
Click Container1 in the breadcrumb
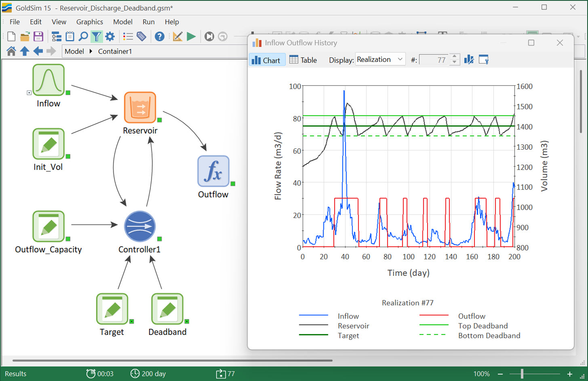[115, 51]
